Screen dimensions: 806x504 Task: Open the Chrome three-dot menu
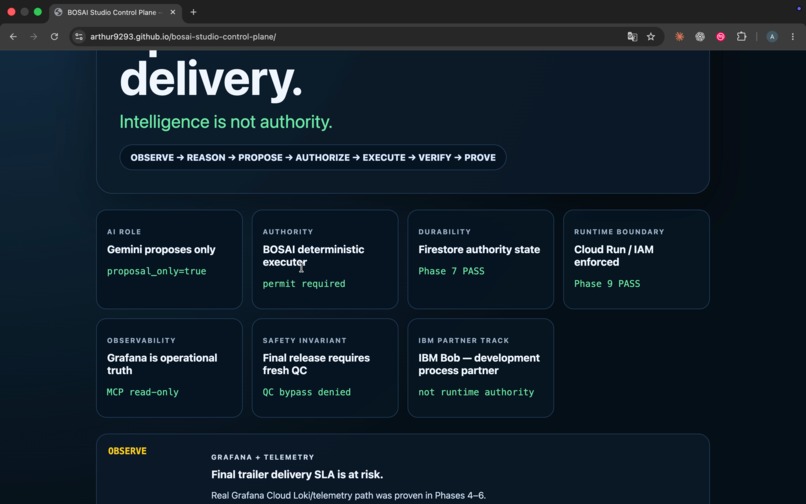pyautogui.click(x=793, y=37)
